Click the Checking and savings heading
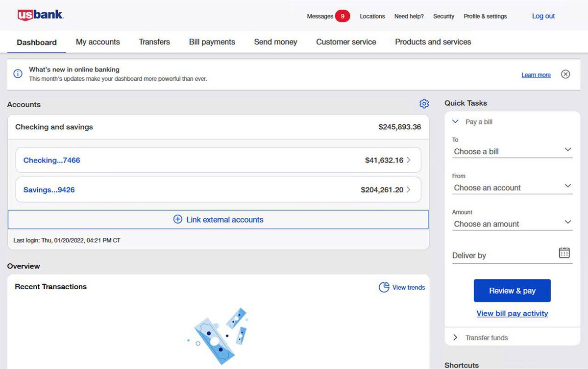This screenshot has height=369, width=588. (x=54, y=127)
